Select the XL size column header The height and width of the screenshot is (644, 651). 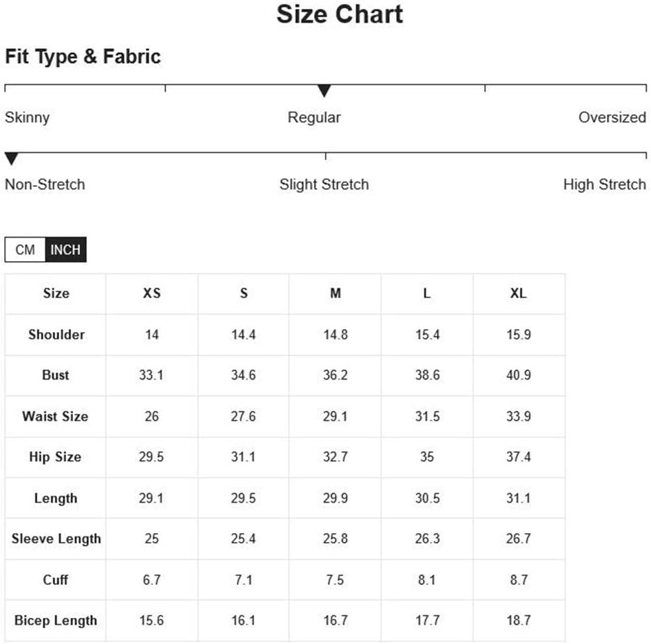click(x=519, y=293)
